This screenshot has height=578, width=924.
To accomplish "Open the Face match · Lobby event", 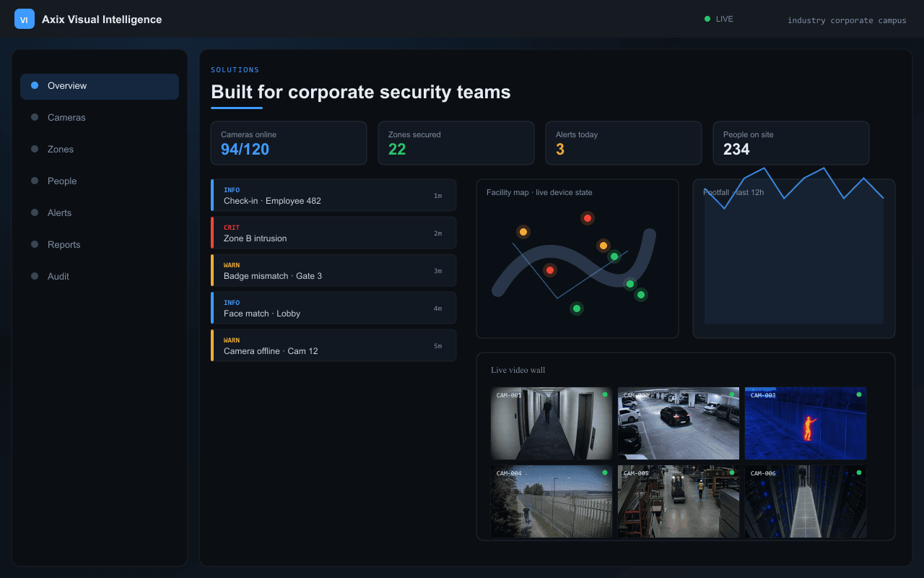I will (x=334, y=308).
